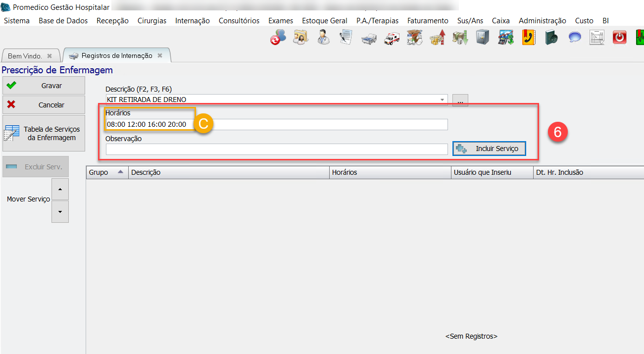
Task: Move service down with arrow button
Action: coord(60,212)
